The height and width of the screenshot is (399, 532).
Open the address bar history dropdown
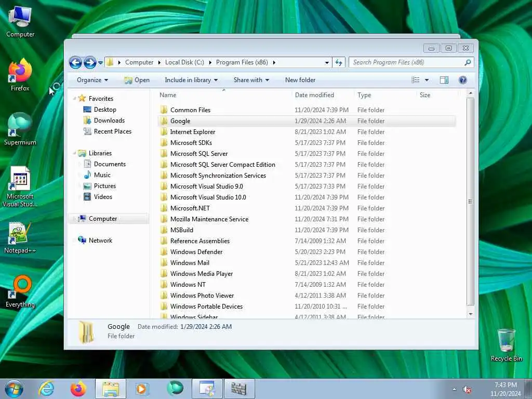click(327, 63)
